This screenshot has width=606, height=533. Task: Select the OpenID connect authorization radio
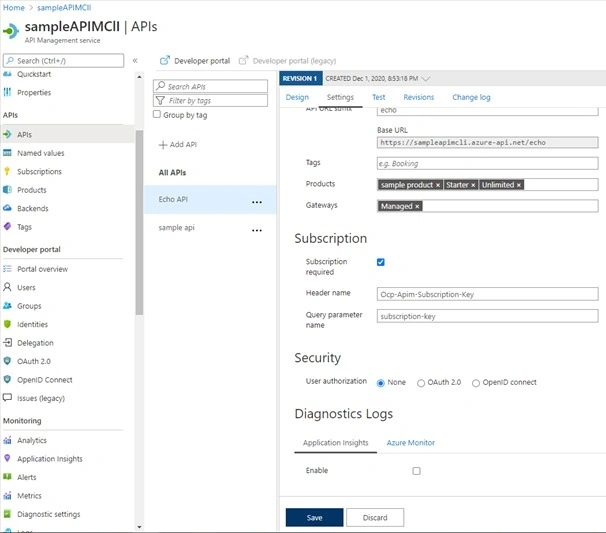pos(476,383)
